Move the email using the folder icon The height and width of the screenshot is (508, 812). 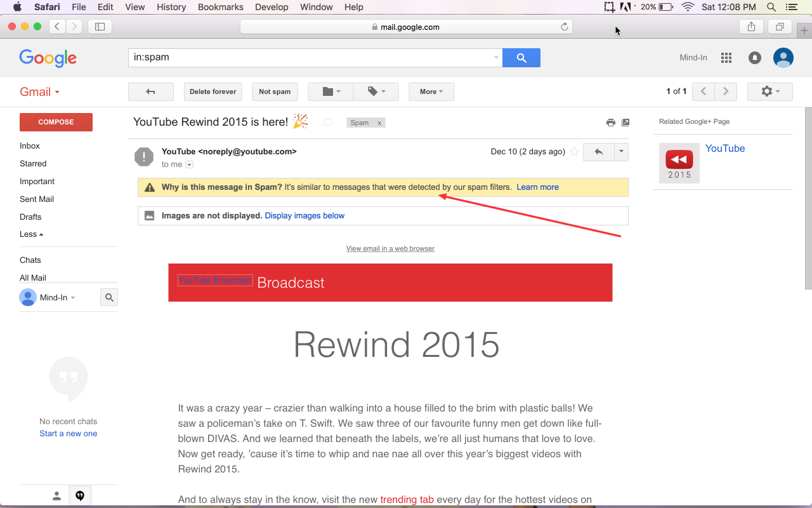(x=330, y=91)
